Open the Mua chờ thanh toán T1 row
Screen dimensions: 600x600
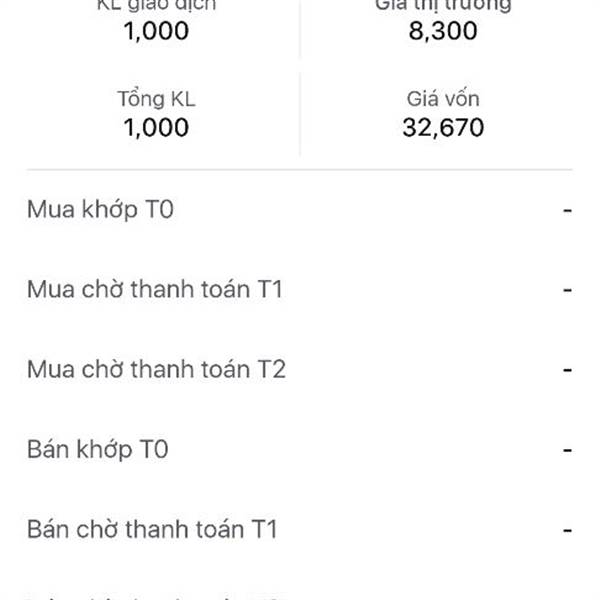click(300, 289)
